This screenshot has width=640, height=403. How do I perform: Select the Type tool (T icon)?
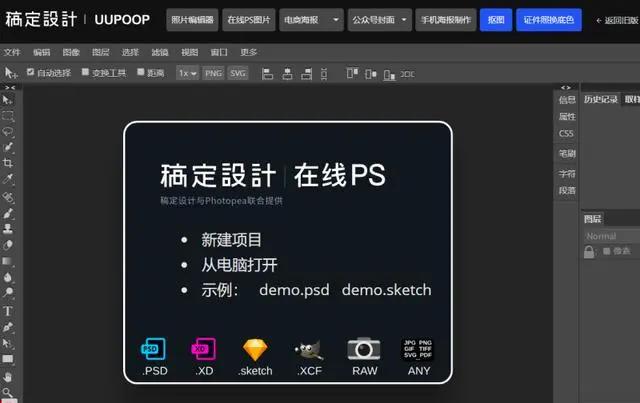[x=8, y=311]
